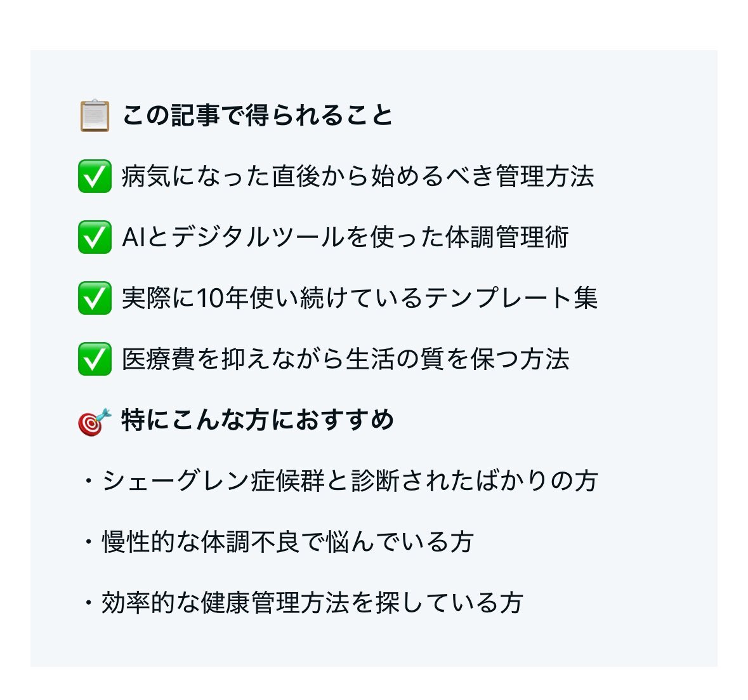Click the green checkmark beside 病気になった直後

95,176
